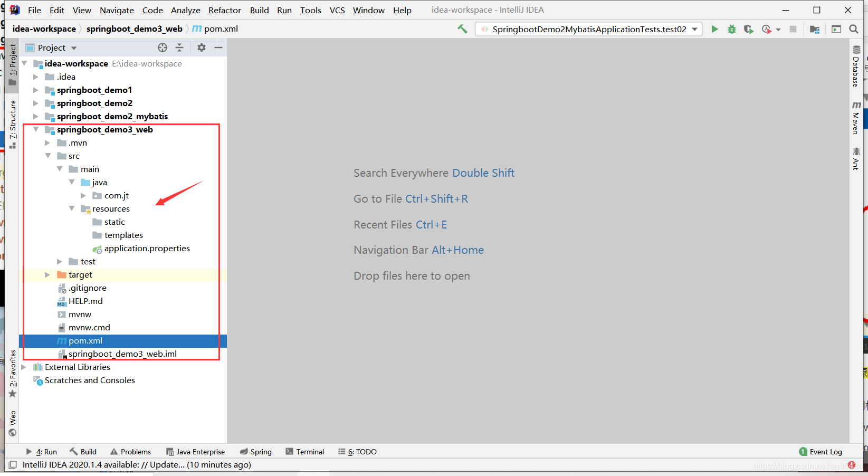The image size is (868, 476).
Task: Expand springboot_demo1 module
Action: pos(36,90)
